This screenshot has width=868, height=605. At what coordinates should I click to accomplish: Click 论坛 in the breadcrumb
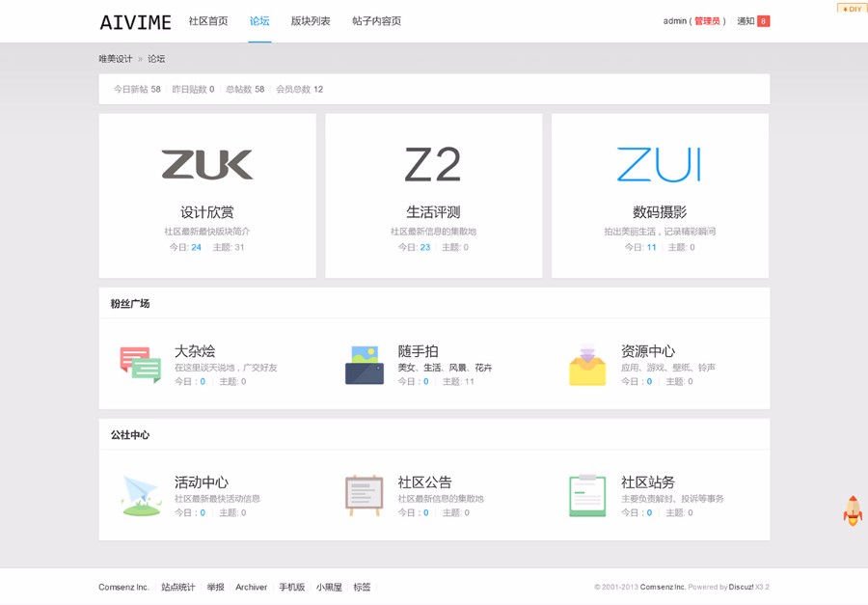tap(156, 59)
